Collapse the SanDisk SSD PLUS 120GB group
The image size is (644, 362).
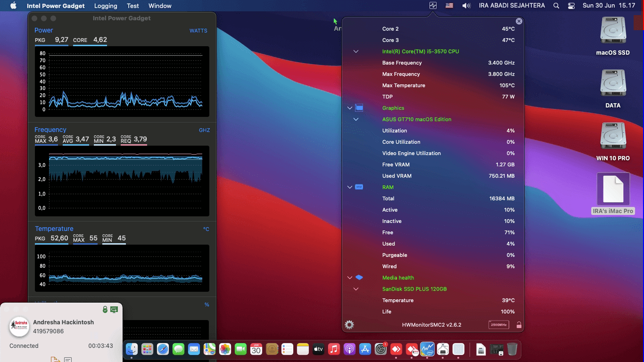(x=356, y=289)
